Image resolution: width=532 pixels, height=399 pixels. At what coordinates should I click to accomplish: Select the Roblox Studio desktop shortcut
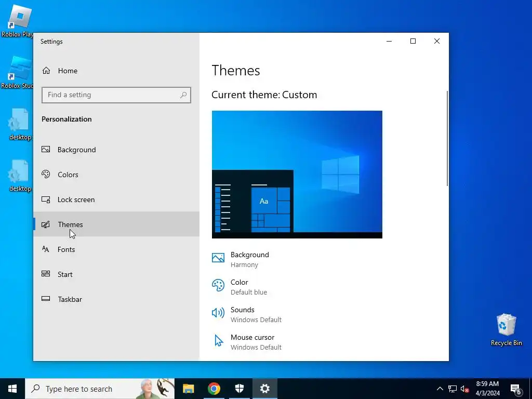coord(17,72)
